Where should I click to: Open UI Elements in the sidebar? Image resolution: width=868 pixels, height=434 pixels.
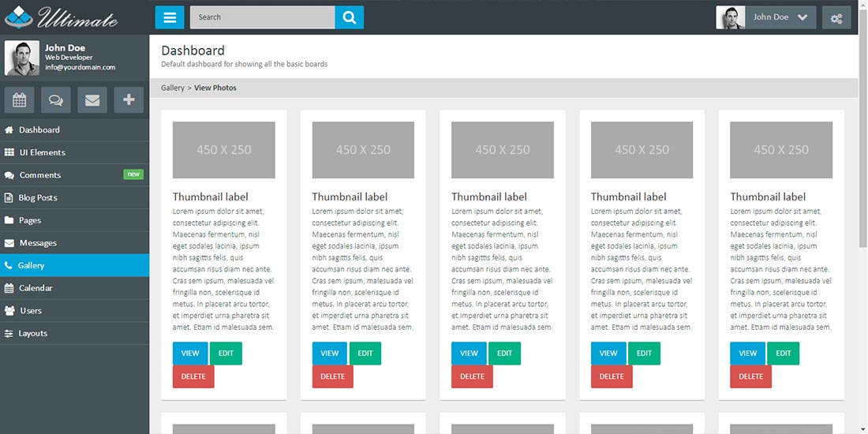pyautogui.click(x=75, y=152)
